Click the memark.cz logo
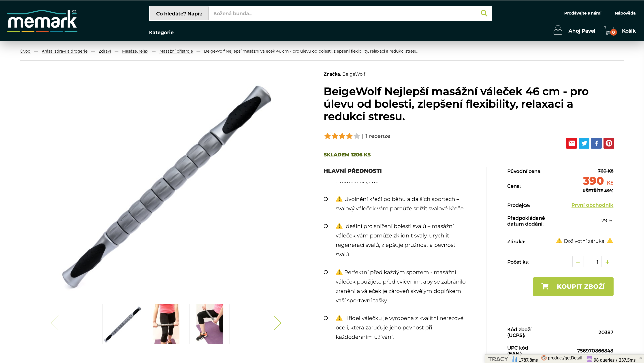The width and height of the screenshot is (644, 363). (x=42, y=21)
